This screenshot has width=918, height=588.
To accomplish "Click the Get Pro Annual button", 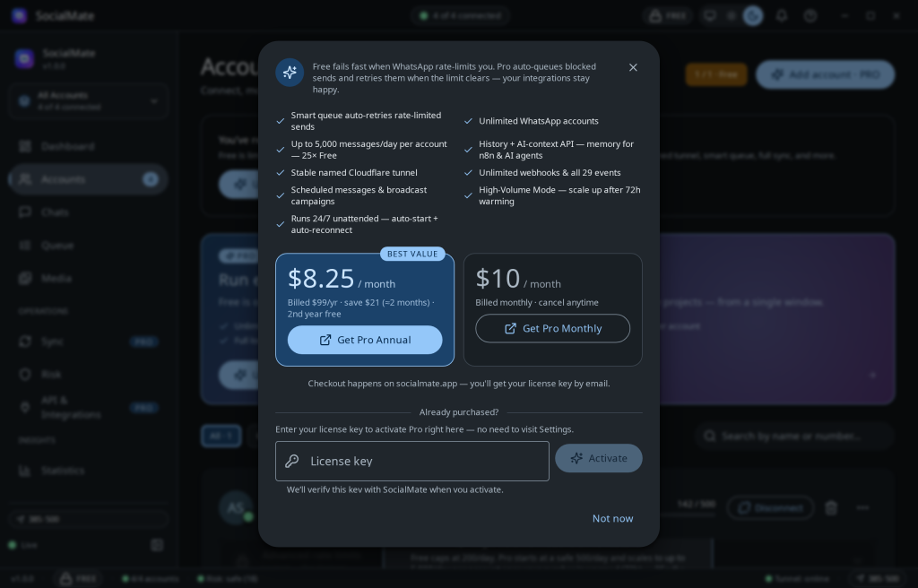I will [365, 340].
